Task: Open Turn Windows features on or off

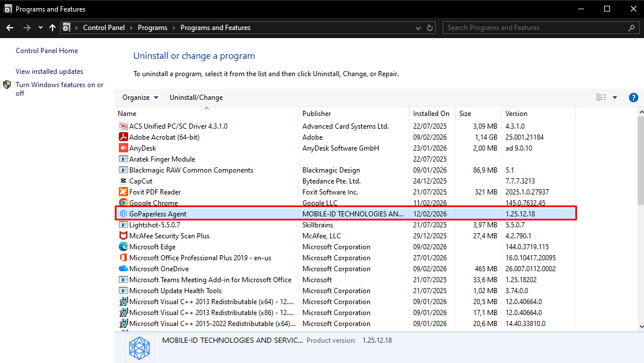Action: coord(59,89)
